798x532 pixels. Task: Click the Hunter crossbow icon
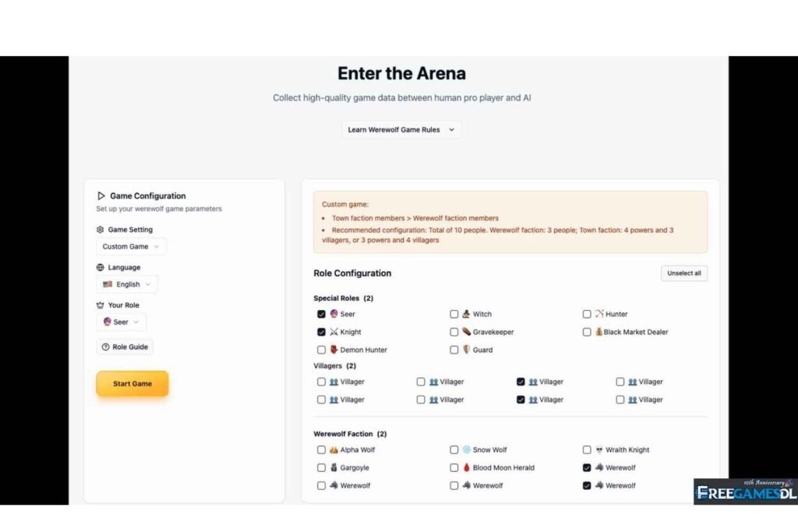(x=599, y=314)
